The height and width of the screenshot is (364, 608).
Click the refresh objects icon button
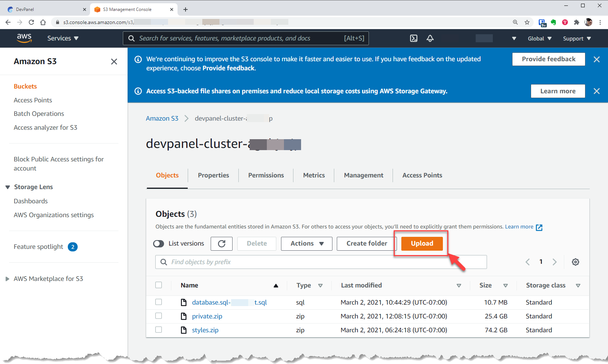coord(222,244)
